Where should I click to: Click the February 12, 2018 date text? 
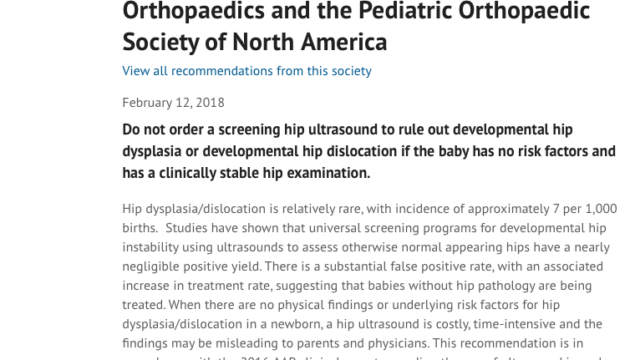173,102
